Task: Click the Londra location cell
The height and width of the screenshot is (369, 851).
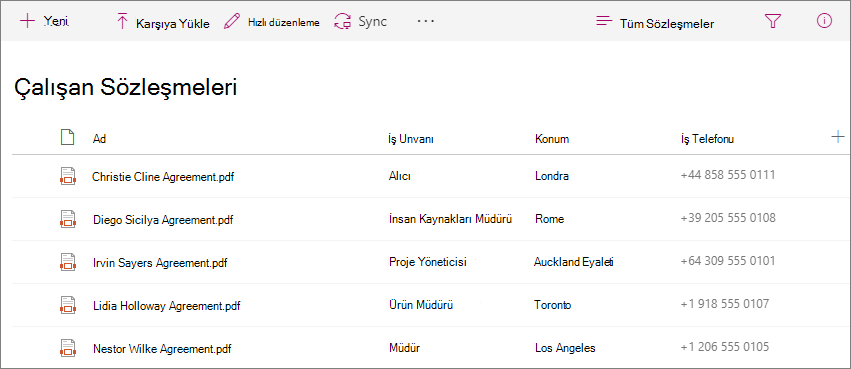Action: 552,176
